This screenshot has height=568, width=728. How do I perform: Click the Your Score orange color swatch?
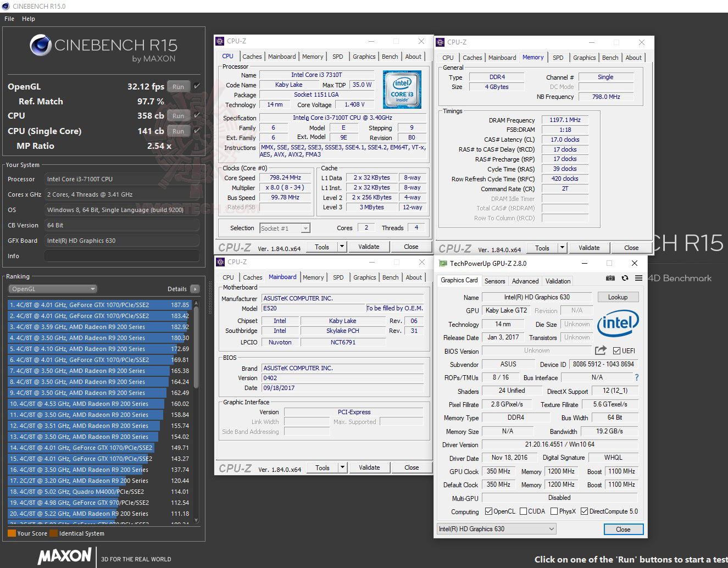(12, 533)
